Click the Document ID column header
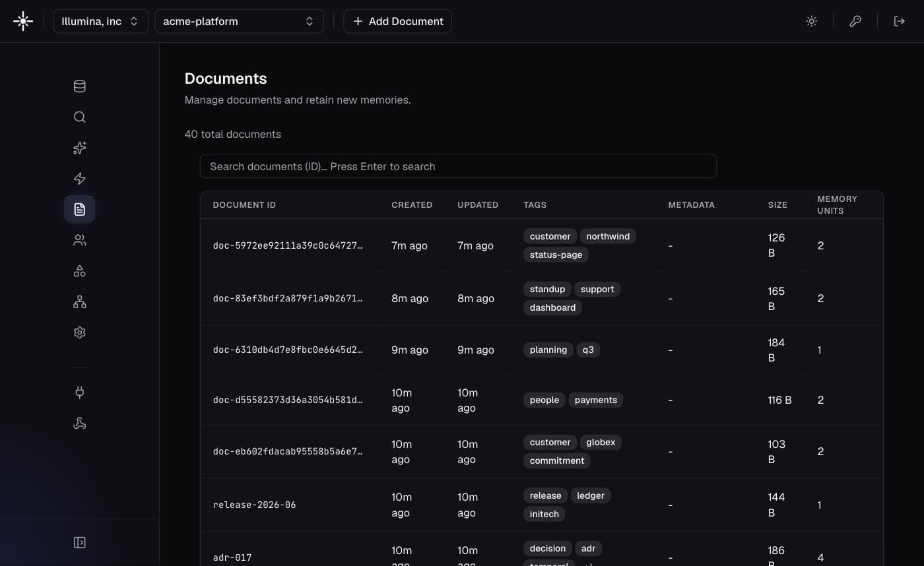This screenshot has height=566, width=924. (x=244, y=205)
